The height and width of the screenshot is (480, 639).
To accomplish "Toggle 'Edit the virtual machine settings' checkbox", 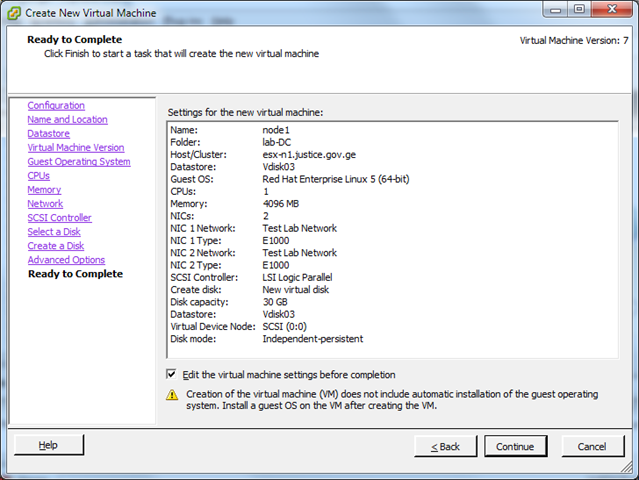I will [172, 374].
